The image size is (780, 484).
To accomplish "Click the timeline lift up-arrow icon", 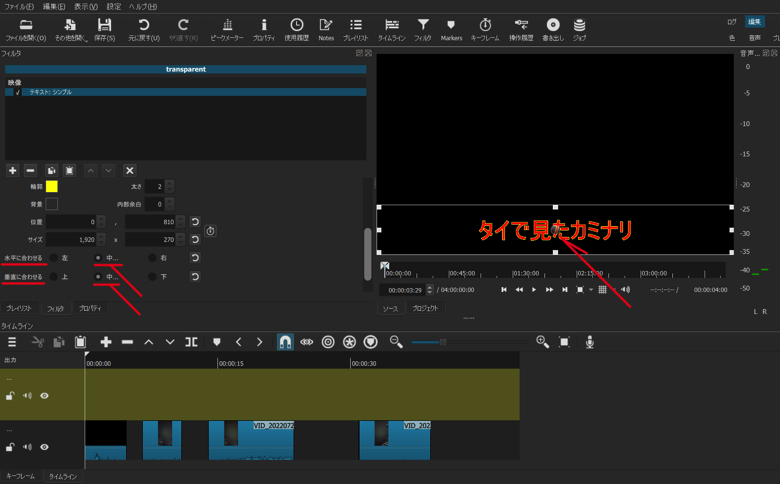I will pos(149,342).
